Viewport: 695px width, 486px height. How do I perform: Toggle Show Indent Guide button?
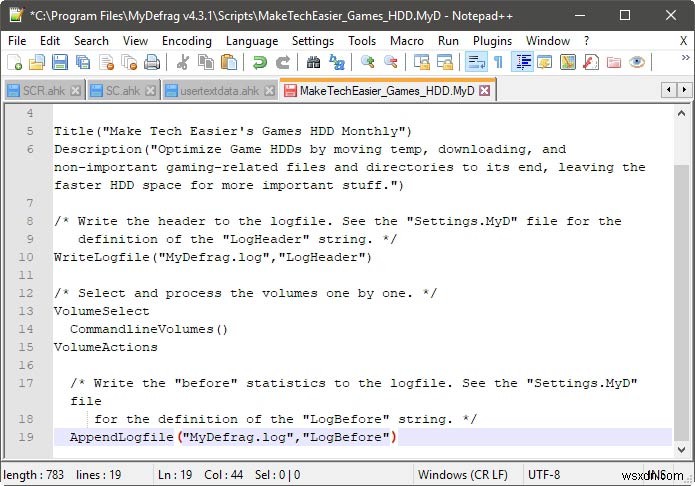(x=523, y=62)
